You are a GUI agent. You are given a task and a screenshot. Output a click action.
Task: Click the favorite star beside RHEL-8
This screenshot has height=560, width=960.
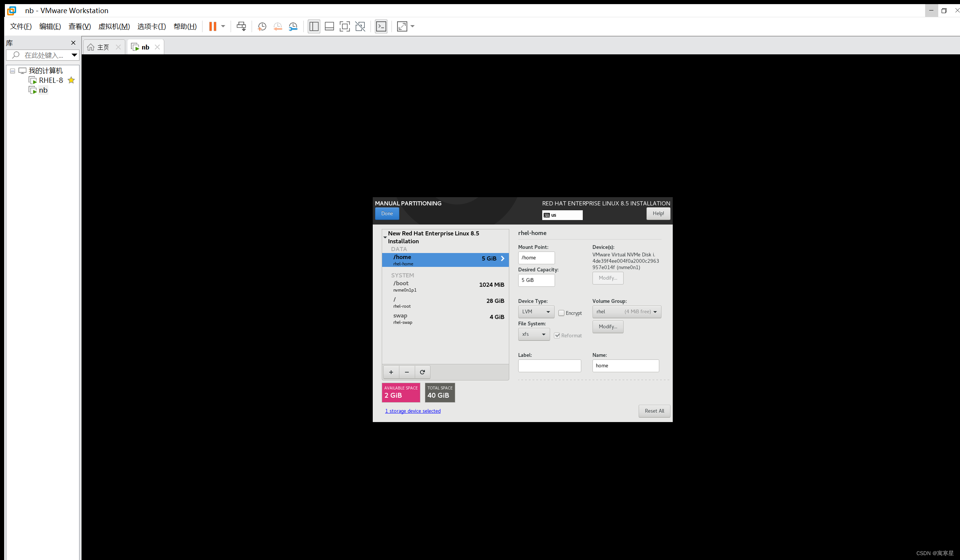(x=71, y=80)
